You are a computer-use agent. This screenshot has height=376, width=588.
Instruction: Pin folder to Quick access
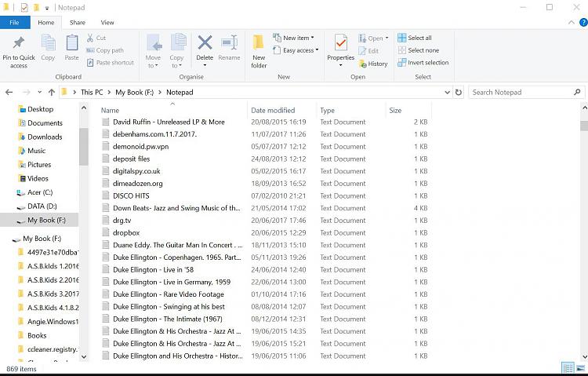click(19, 52)
